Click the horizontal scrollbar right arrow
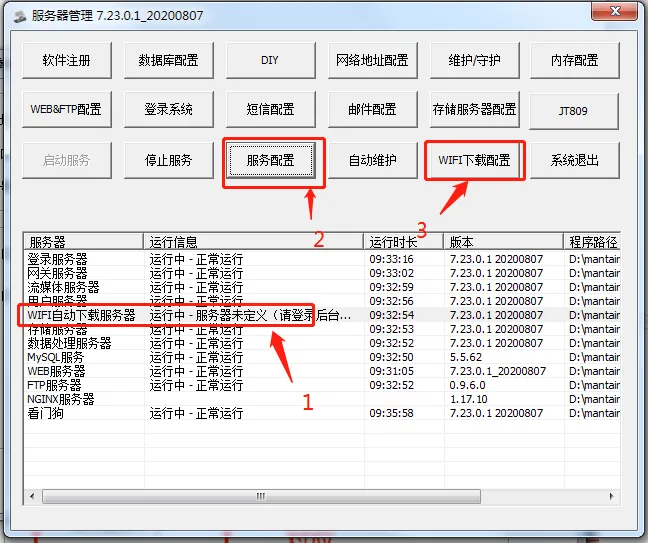The image size is (648, 543). (x=612, y=496)
